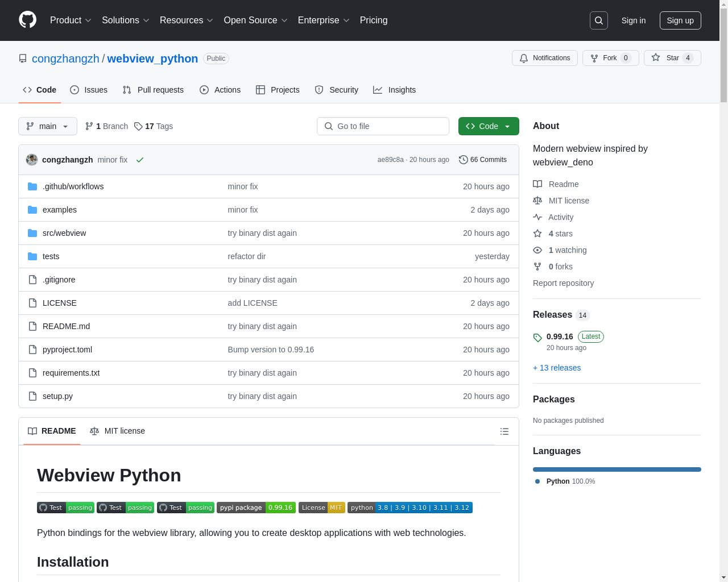728x582 pixels.
Task: Open the examples folder
Action: click(x=60, y=210)
